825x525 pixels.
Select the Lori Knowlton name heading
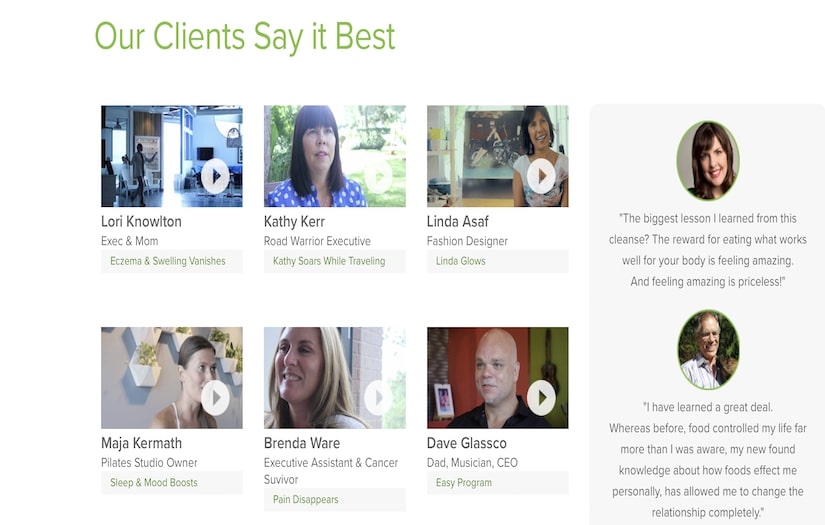(141, 221)
